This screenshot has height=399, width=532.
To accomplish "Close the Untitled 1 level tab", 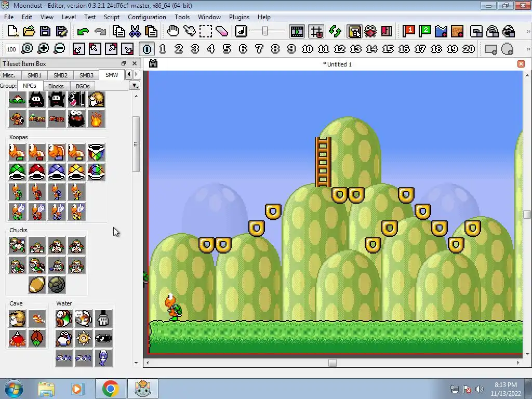I will [521, 64].
